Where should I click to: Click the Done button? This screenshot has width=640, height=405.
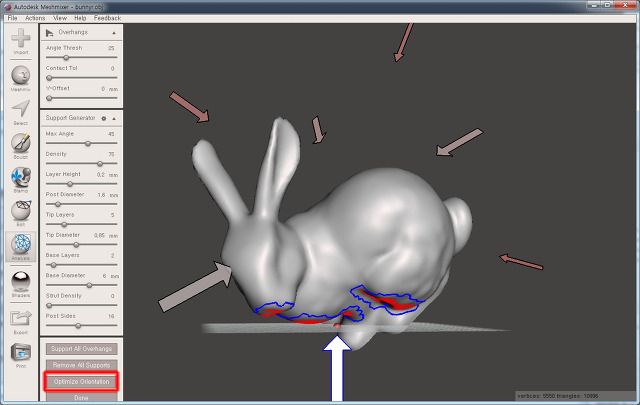coord(82,397)
